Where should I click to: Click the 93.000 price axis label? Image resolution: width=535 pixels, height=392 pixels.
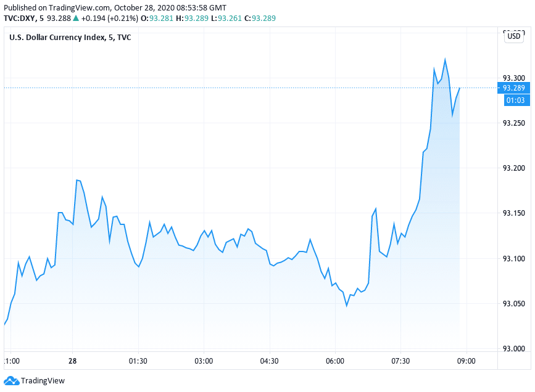pos(513,349)
